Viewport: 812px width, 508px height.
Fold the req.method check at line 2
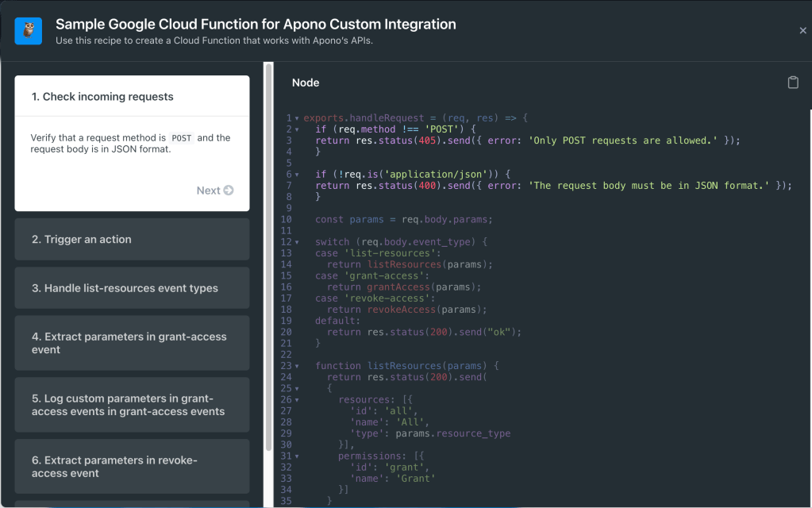[297, 129]
